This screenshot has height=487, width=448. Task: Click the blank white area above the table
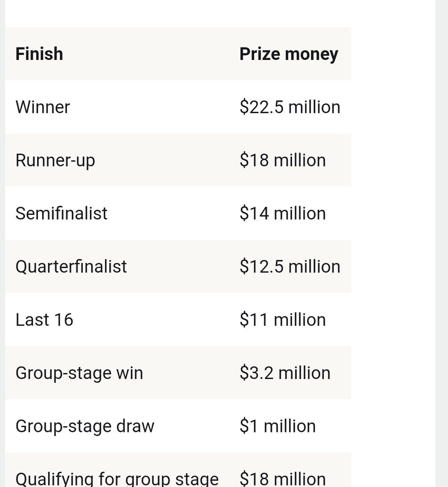[x=178, y=13]
